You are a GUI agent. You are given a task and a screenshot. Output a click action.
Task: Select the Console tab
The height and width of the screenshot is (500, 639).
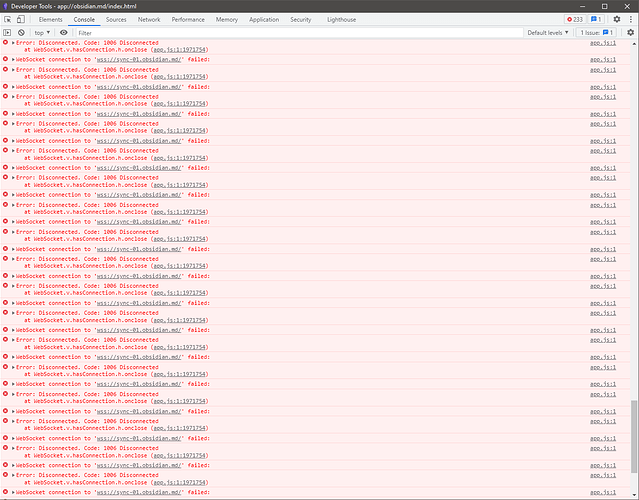click(84, 20)
